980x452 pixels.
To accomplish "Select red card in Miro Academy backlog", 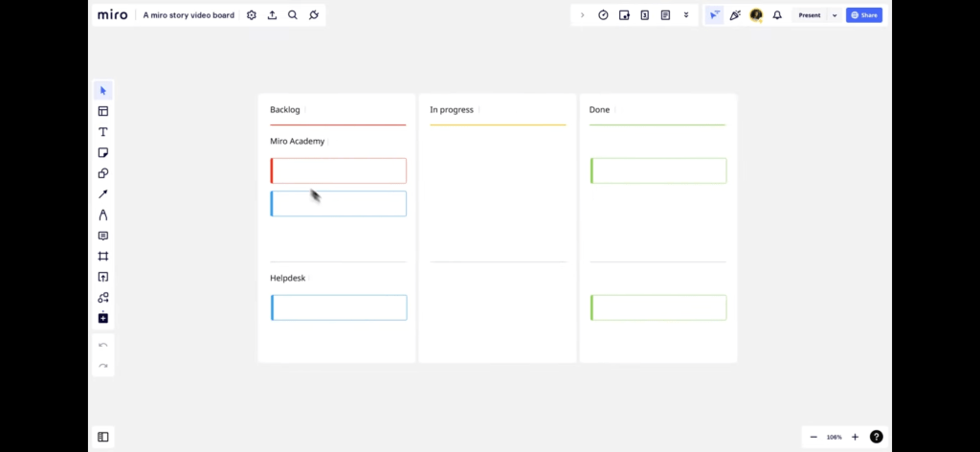I will click(338, 170).
